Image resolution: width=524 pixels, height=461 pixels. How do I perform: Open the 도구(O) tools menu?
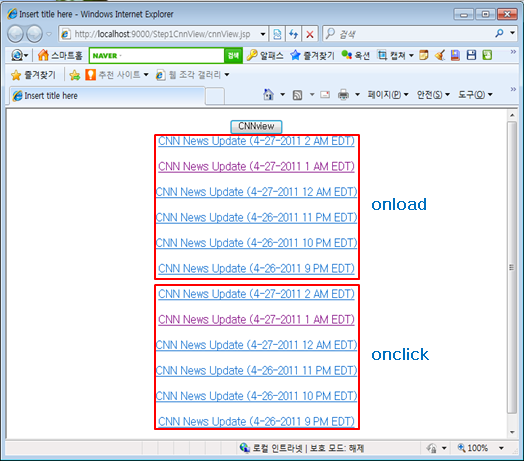[x=475, y=95]
